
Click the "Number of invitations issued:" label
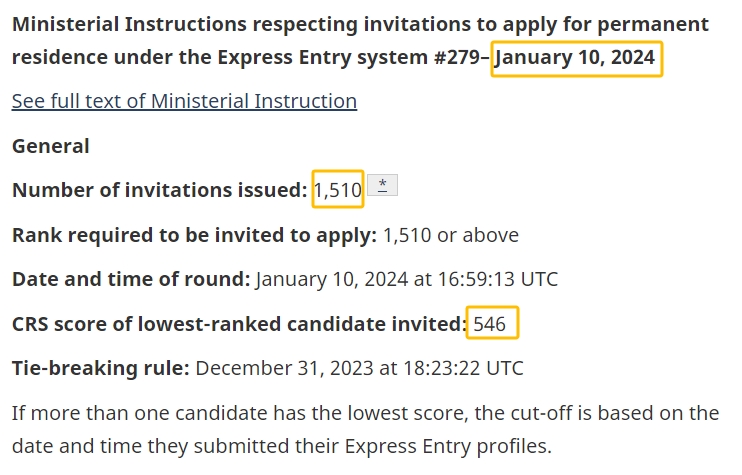159,189
